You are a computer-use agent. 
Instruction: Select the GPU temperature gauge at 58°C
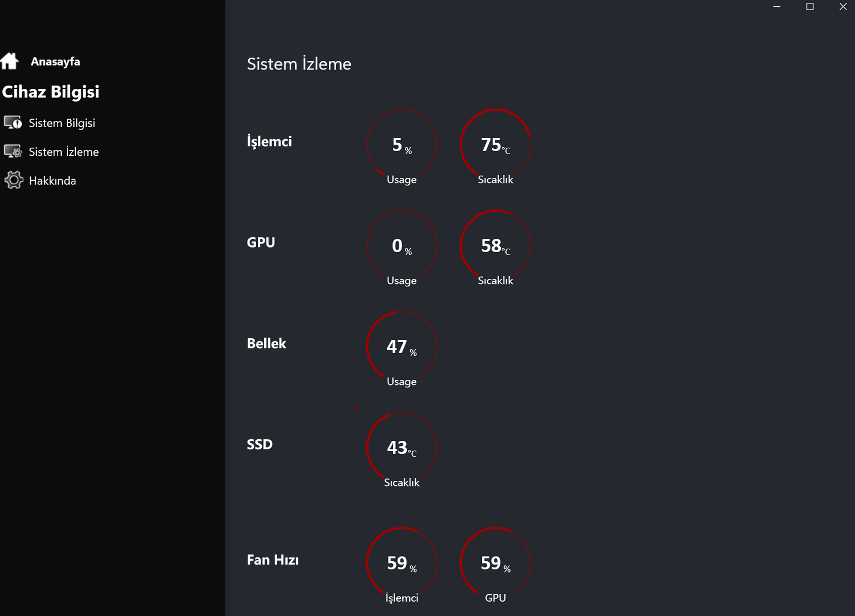coord(495,245)
